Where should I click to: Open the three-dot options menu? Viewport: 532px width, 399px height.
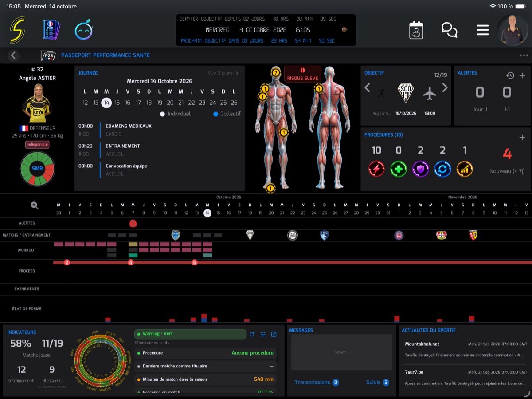(524, 55)
